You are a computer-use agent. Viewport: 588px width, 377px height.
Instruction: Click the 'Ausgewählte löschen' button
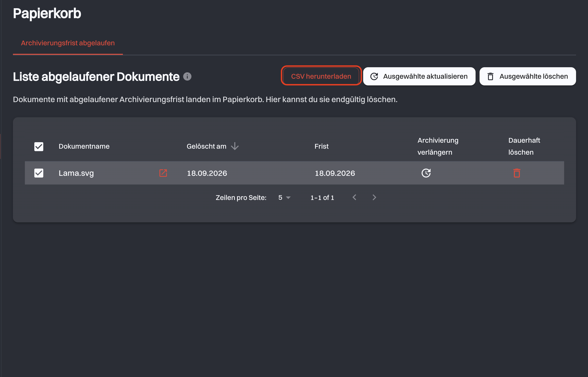(528, 76)
